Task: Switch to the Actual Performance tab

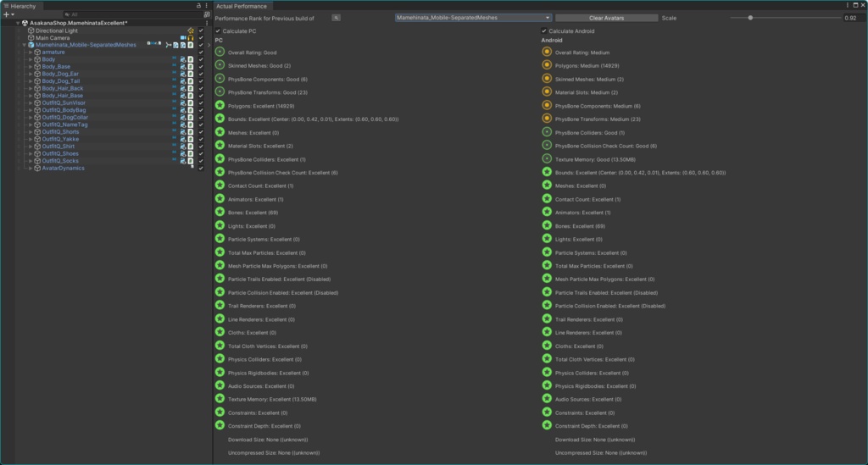Action: 242,6
